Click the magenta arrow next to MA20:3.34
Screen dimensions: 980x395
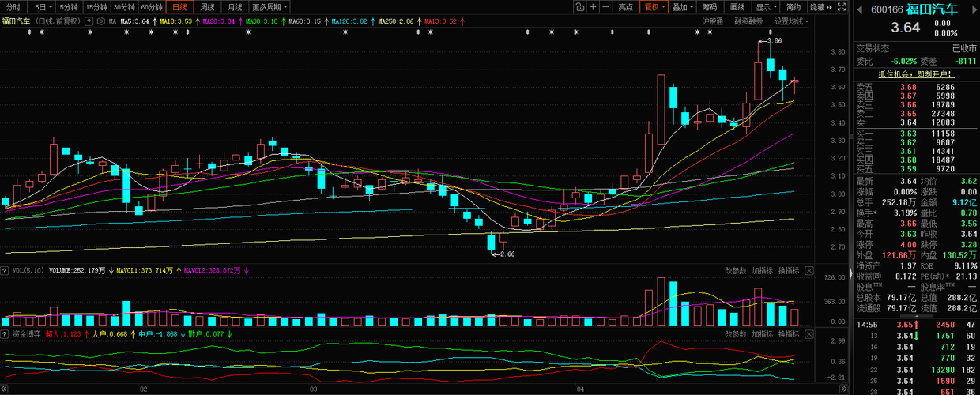pos(239,21)
